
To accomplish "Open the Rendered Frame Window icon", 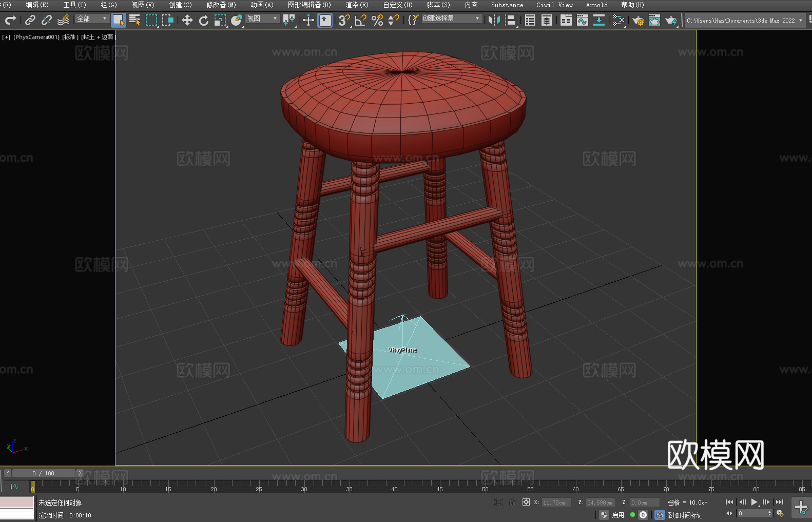I will click(x=654, y=20).
